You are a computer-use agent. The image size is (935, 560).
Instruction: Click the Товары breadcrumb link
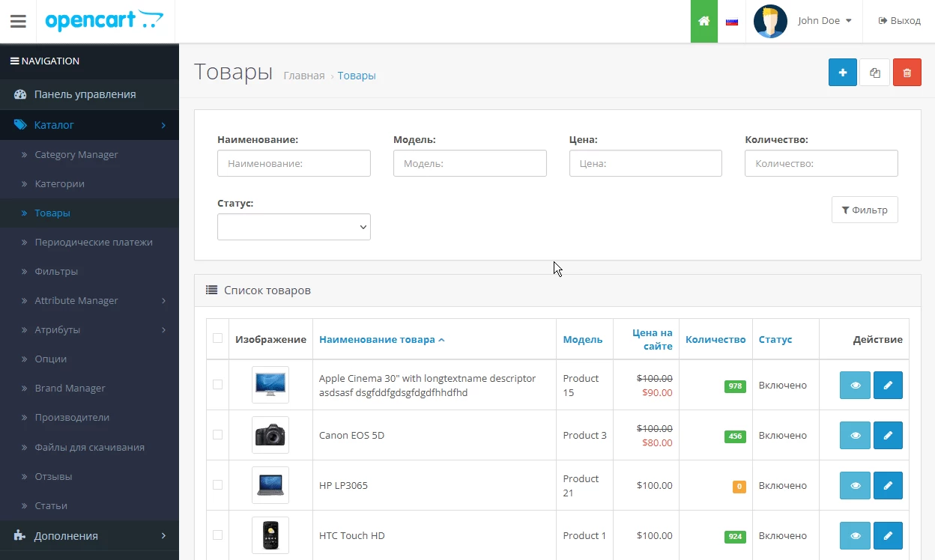[x=357, y=76]
